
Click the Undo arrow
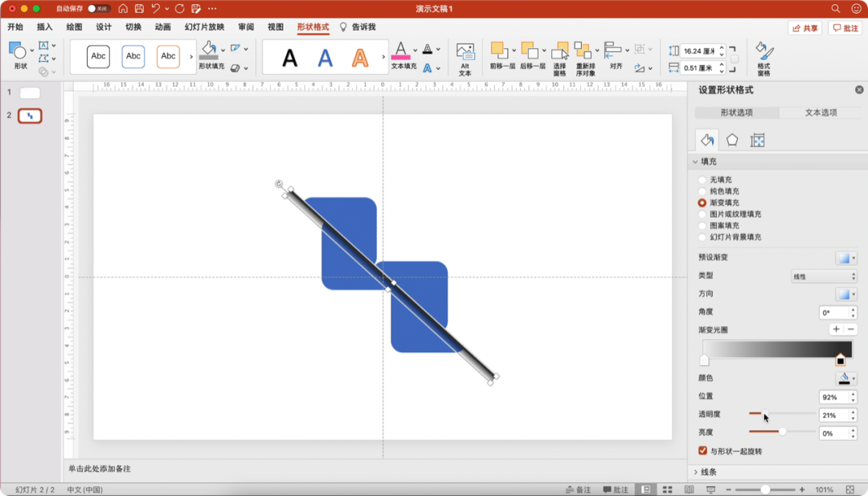coord(156,8)
